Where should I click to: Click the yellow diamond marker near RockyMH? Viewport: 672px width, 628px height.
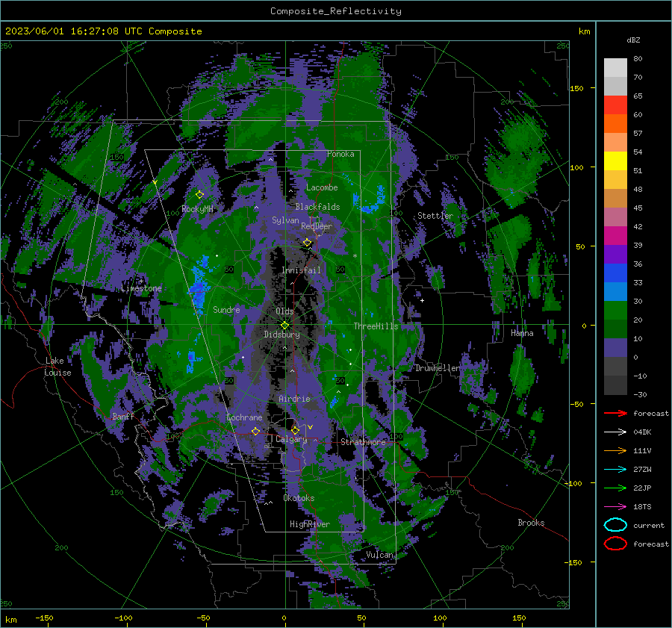tap(199, 195)
